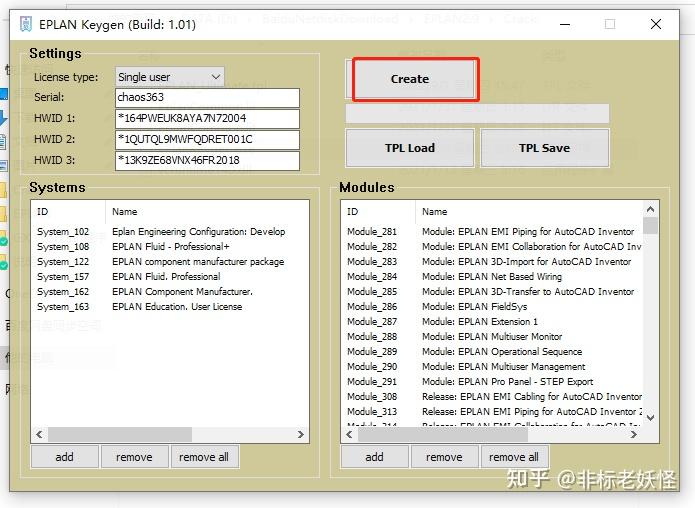Click Systems list scroll left arrow

39,434
